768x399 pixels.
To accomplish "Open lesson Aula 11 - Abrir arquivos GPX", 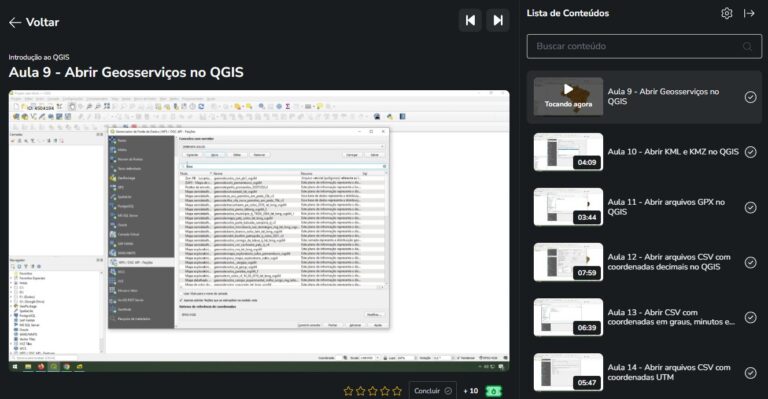I will [644, 207].
